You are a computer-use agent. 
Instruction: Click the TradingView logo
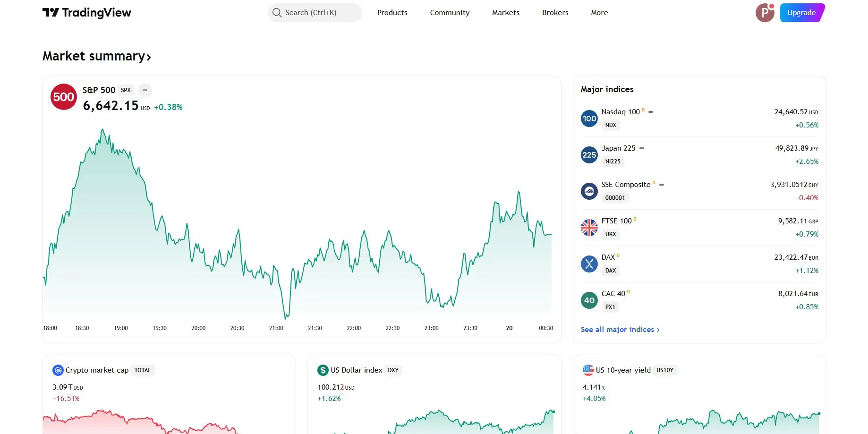click(x=87, y=13)
